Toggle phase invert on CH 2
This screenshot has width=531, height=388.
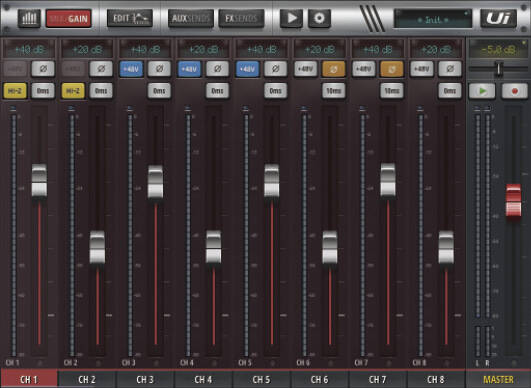(101, 69)
